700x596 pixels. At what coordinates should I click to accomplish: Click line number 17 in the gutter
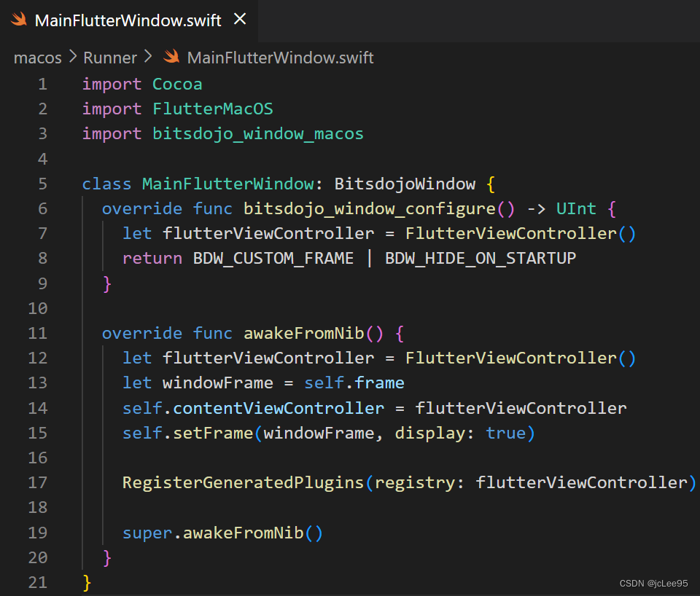coord(37,482)
